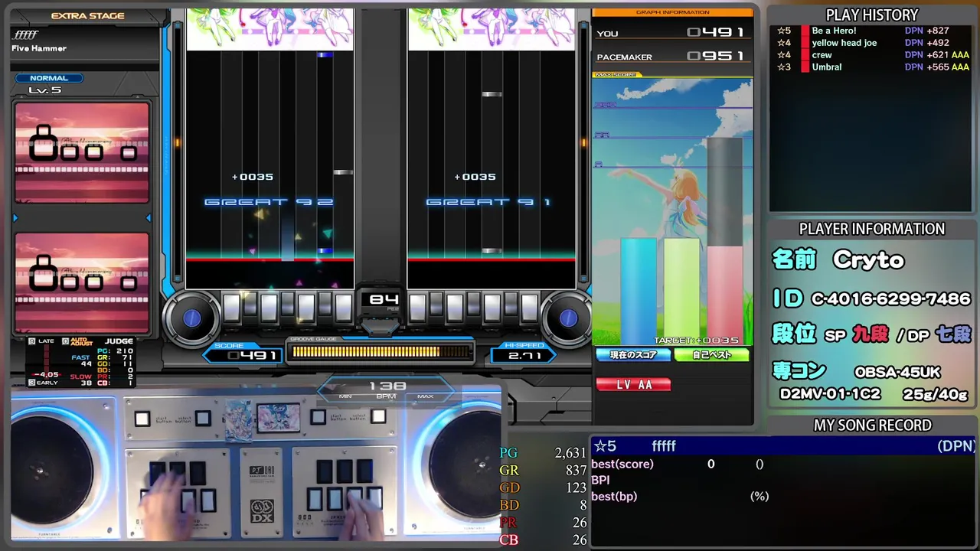980x551 pixels.
Task: Click the 現在のスコア button
Action: click(633, 355)
